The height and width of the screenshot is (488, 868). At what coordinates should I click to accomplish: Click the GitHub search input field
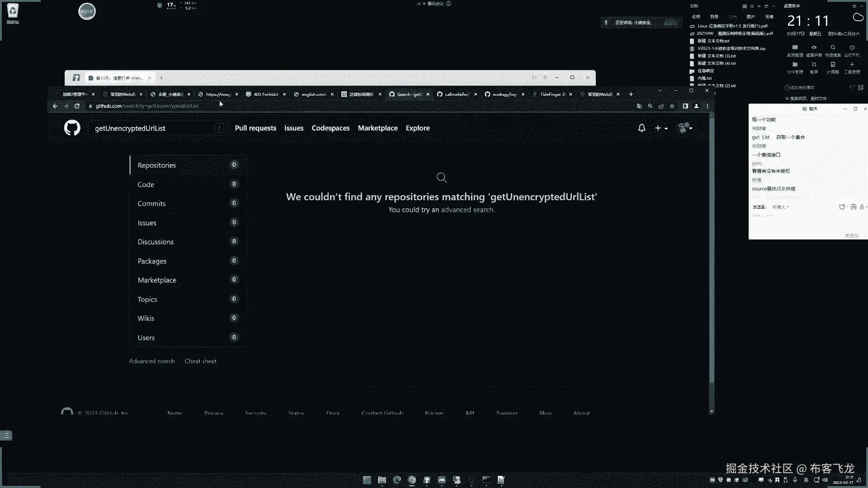pos(154,128)
